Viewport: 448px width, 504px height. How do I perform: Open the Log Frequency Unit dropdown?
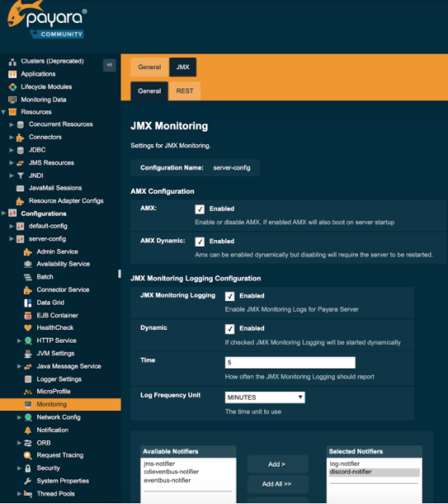[265, 398]
